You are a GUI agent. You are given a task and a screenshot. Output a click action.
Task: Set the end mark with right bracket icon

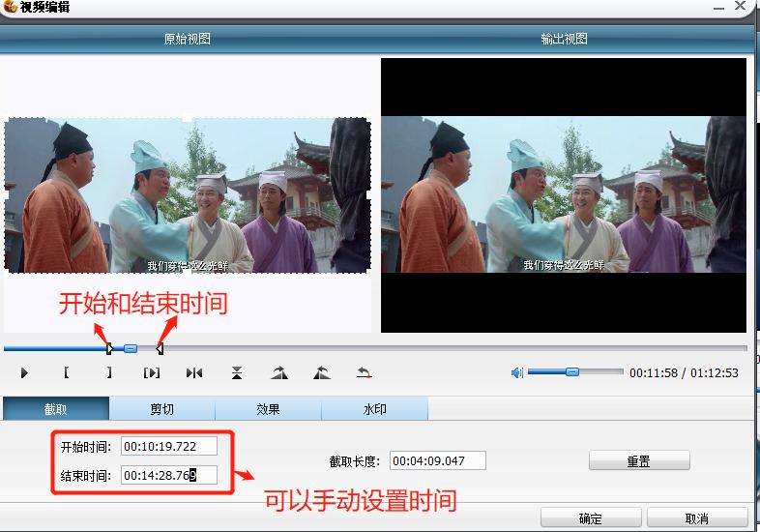(x=109, y=372)
